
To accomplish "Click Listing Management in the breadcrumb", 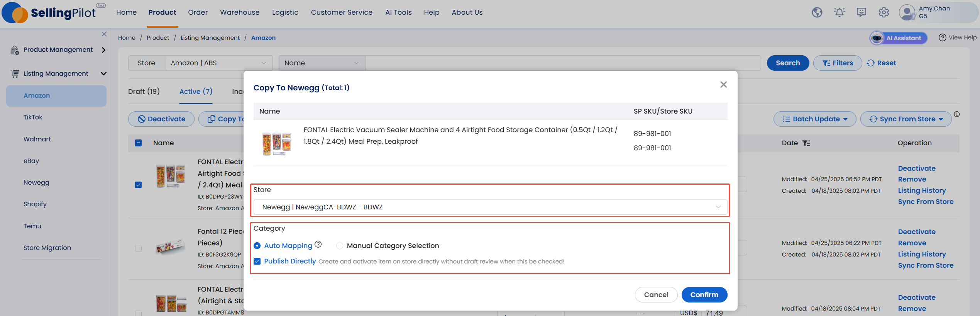I will coord(210,37).
